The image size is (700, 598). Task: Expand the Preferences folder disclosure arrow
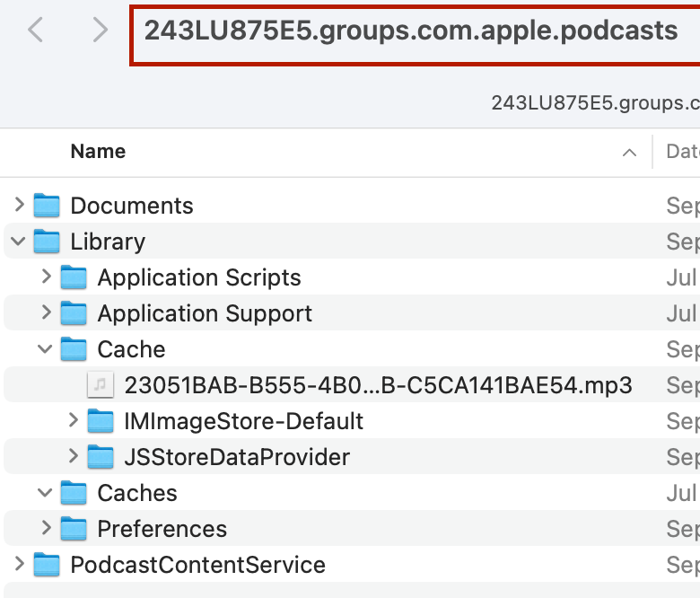(46, 528)
